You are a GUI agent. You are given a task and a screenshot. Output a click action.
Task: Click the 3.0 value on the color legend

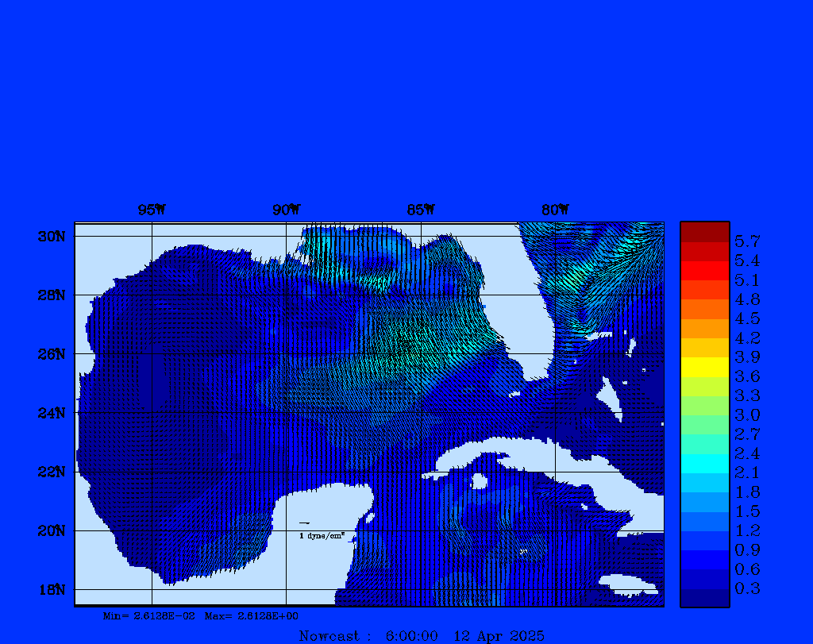click(x=747, y=415)
